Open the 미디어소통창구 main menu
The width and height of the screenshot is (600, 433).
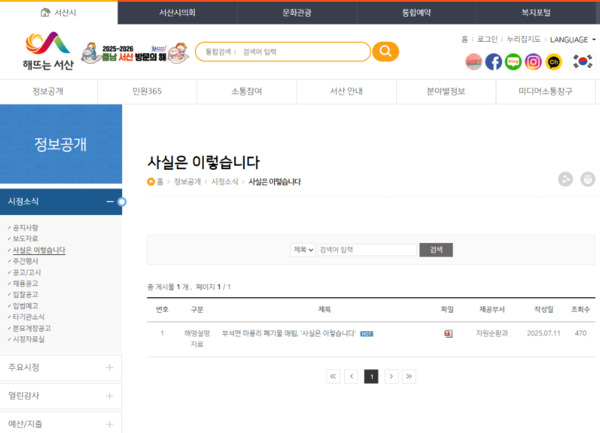point(546,91)
